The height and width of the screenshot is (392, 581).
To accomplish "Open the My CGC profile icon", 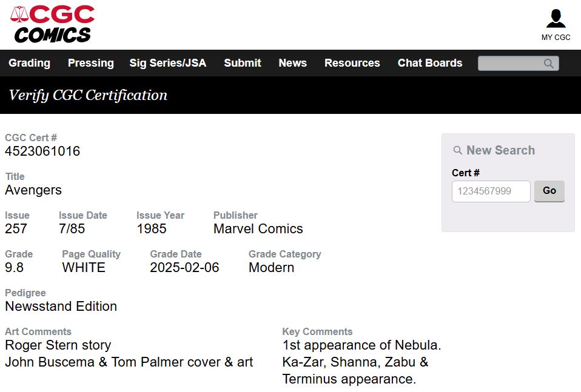I will point(556,19).
